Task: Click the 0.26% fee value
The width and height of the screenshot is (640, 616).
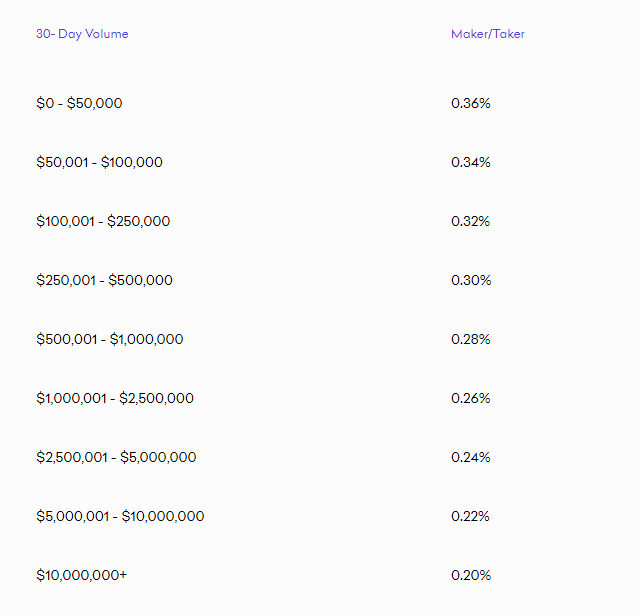Action: click(471, 398)
